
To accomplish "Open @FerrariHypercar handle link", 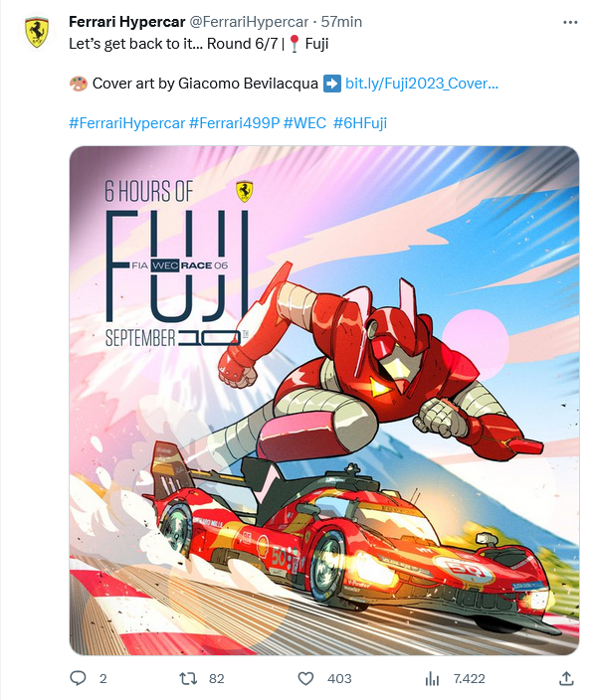I will tap(249, 22).
